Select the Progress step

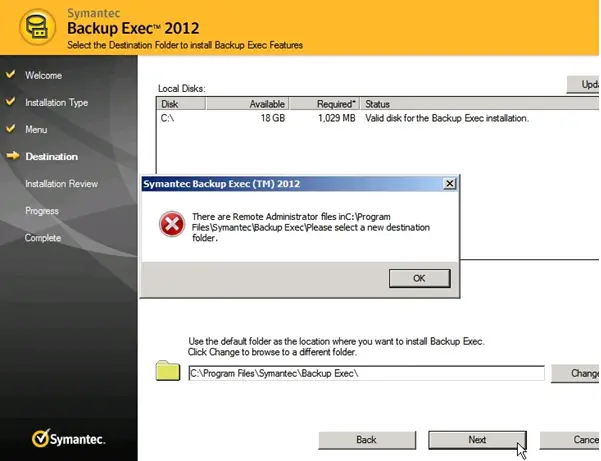(x=42, y=211)
